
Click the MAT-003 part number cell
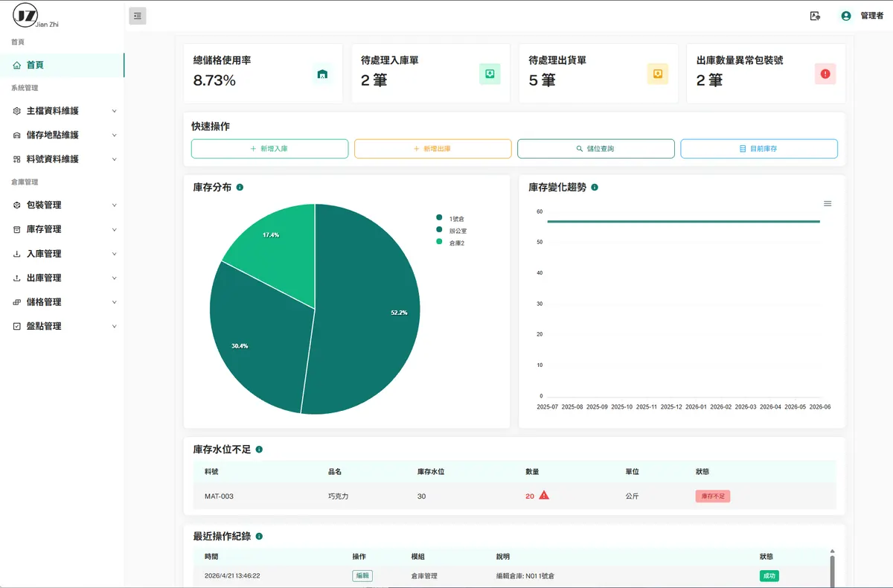219,496
